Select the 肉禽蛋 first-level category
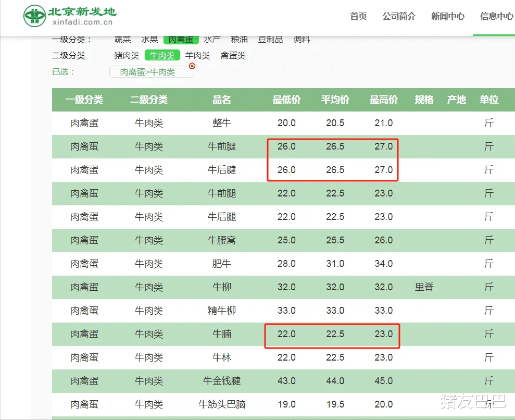 [181, 40]
